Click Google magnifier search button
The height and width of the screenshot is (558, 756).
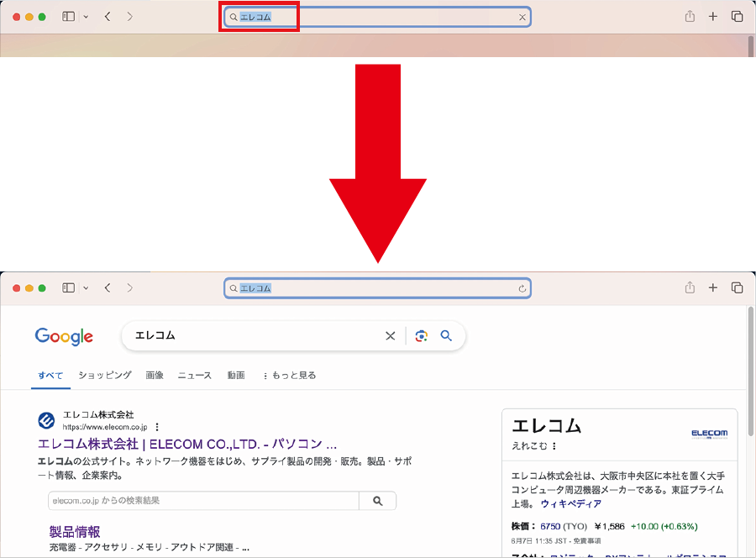coord(447,335)
